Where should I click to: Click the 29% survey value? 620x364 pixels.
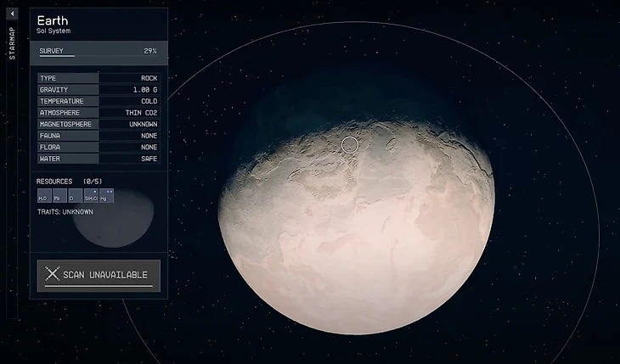click(150, 51)
